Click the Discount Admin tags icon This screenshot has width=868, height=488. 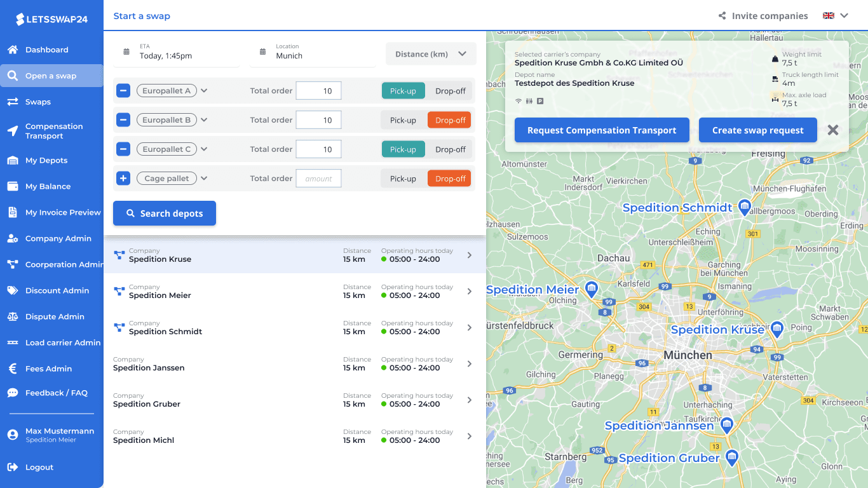[12, 290]
